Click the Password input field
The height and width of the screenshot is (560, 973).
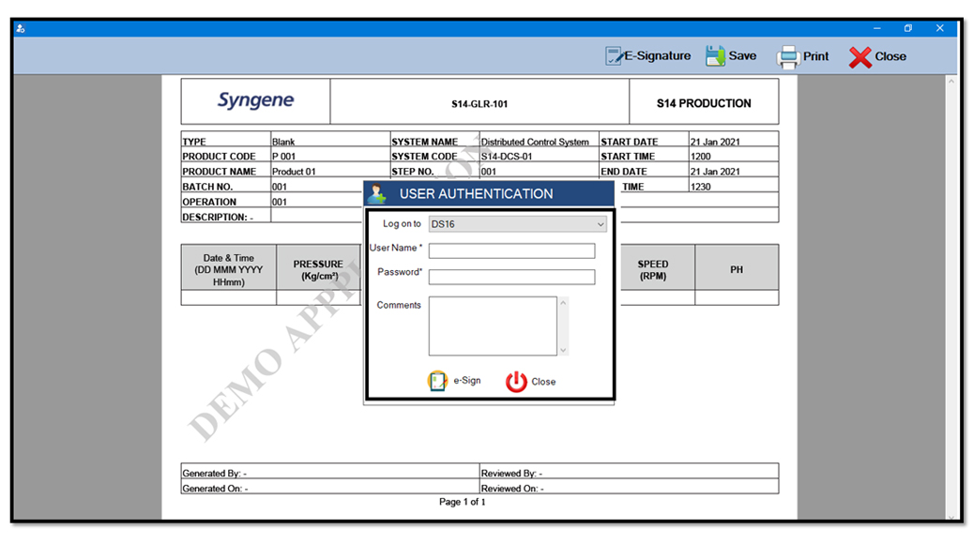click(512, 277)
